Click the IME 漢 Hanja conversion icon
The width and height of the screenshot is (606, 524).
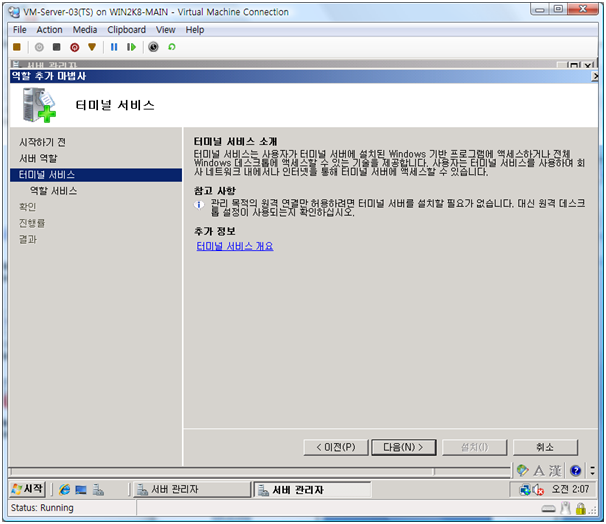555,471
